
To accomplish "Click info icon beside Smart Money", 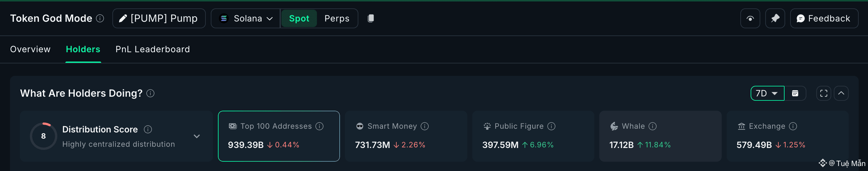I will pyautogui.click(x=425, y=126).
